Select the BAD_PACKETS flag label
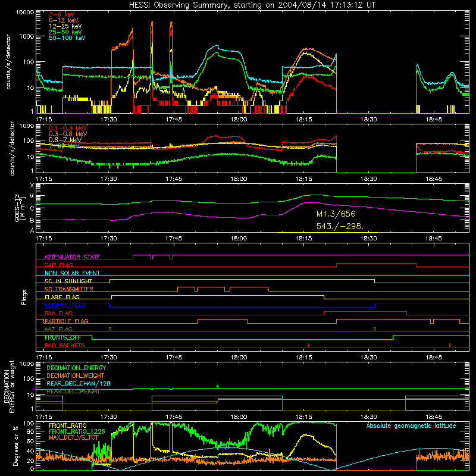The width and height of the screenshot is (476, 476). (x=65, y=346)
